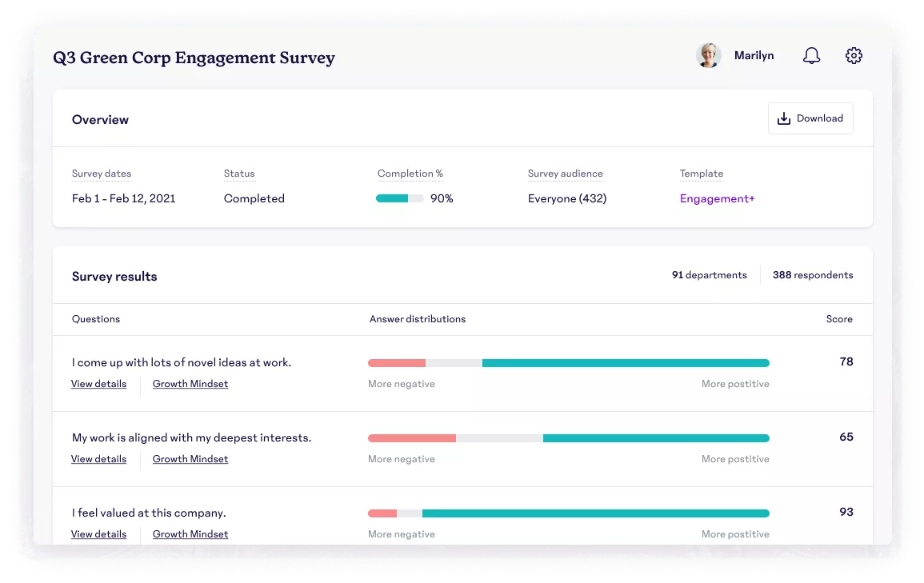Click the Q3 Green Corp Engagement Survey title
924x583 pixels.
(x=194, y=58)
